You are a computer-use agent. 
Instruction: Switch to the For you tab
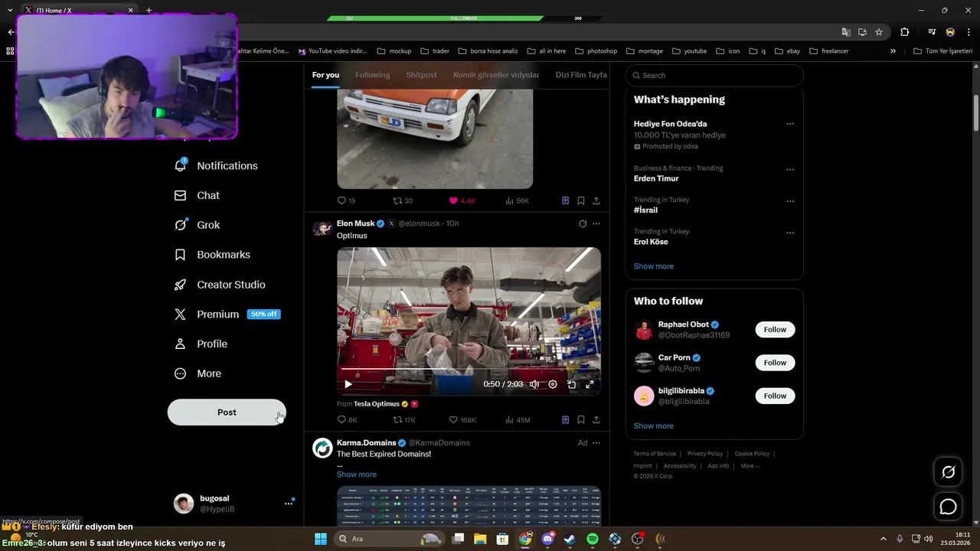click(325, 75)
